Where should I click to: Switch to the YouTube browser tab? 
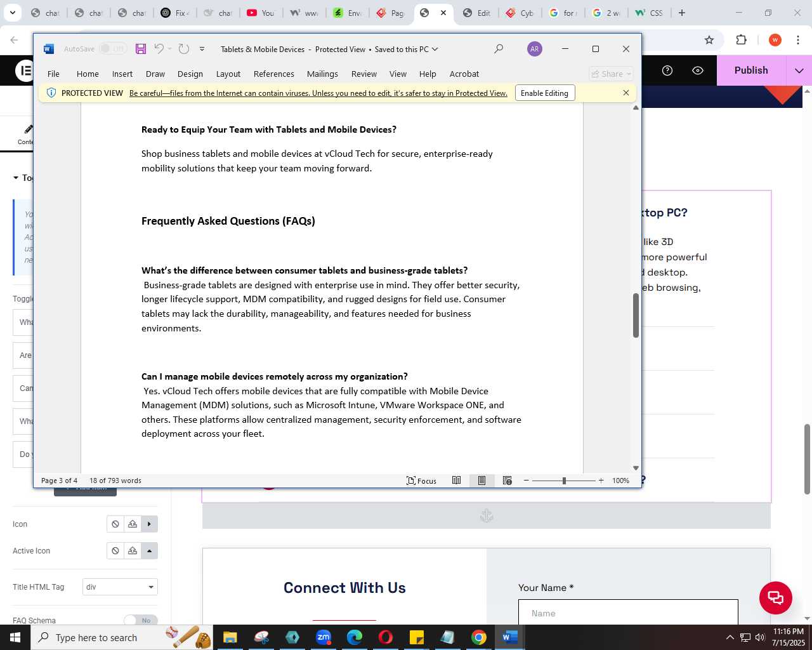tap(260, 13)
